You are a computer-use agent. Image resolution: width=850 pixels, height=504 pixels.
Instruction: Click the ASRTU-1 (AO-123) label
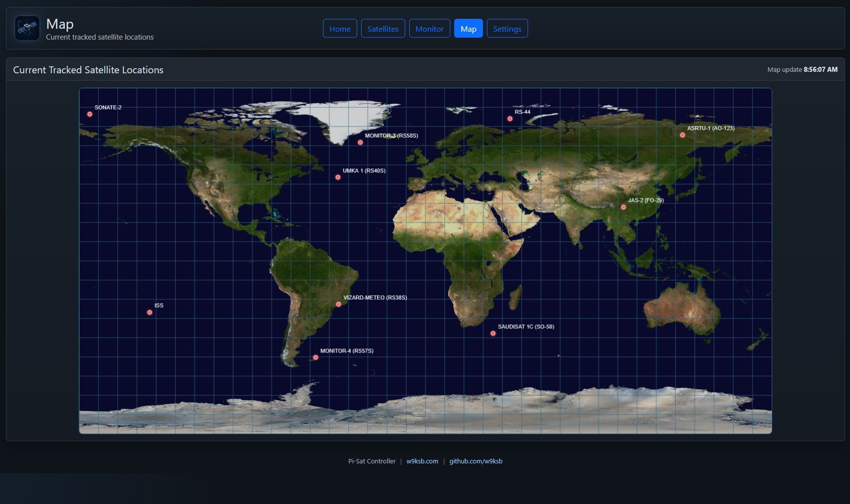(711, 128)
